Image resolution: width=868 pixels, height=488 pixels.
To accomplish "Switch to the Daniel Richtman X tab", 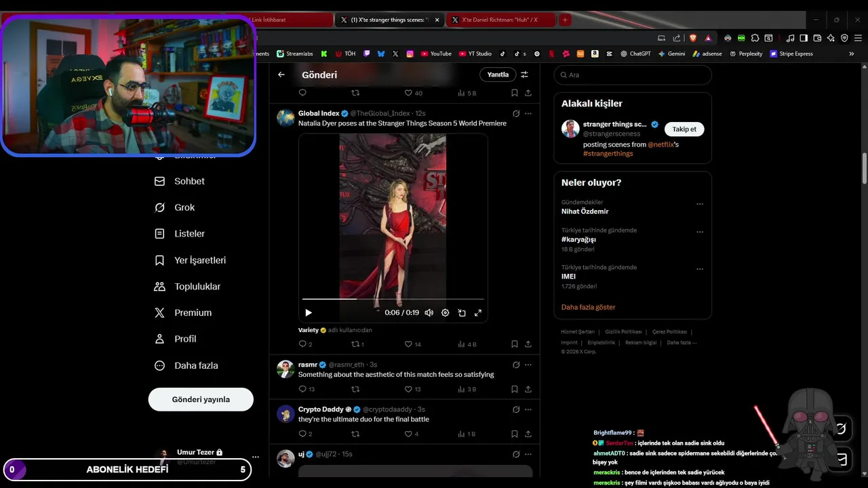I will (x=502, y=20).
